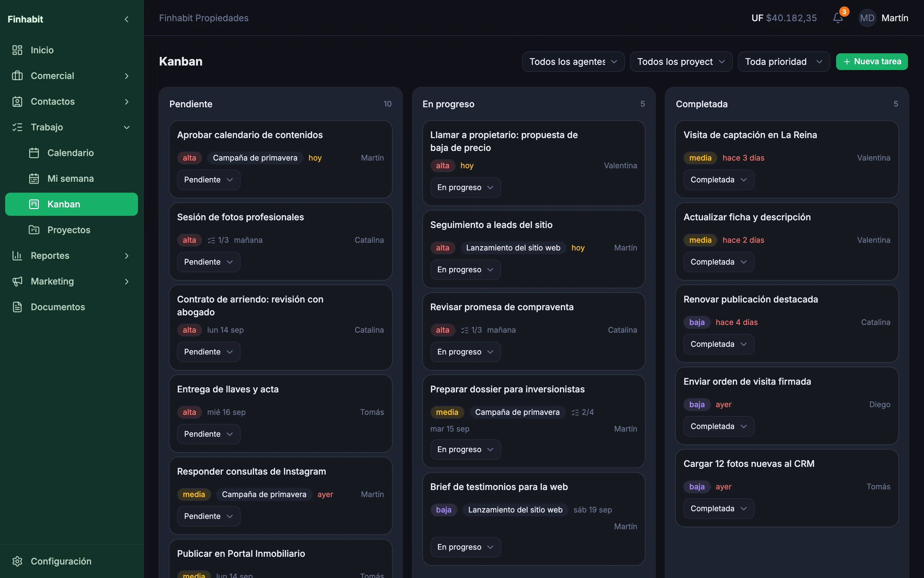Click Campaña de primavera tag on Aprobar calendario
The image size is (924, 578).
(x=255, y=158)
